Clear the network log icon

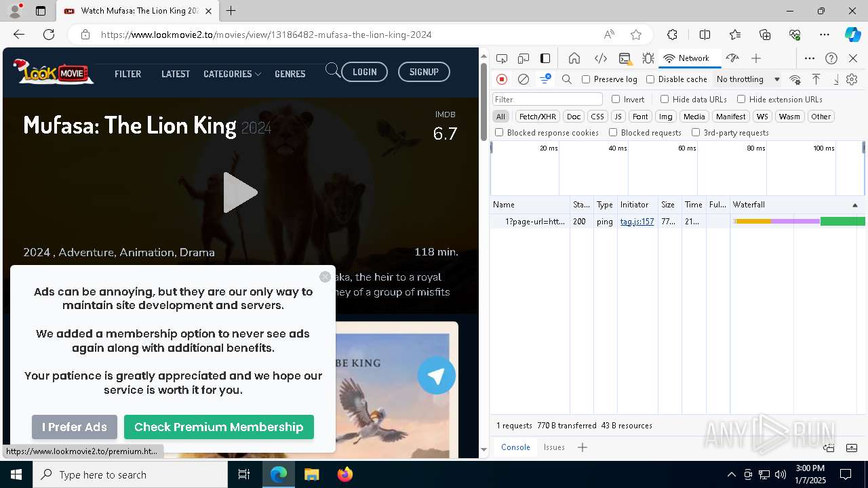524,79
